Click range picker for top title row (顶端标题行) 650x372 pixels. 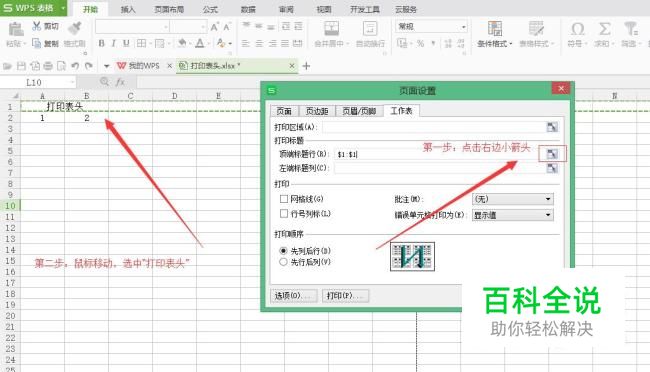tap(552, 154)
